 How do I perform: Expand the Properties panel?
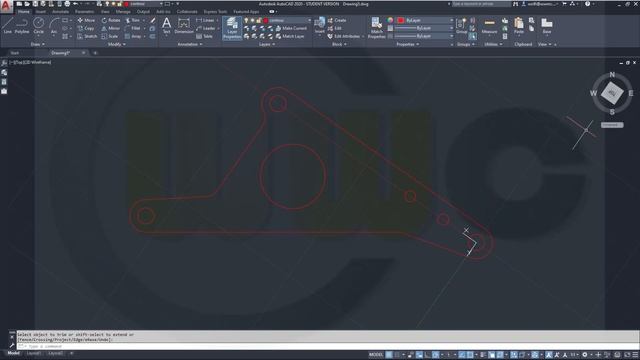408,44
